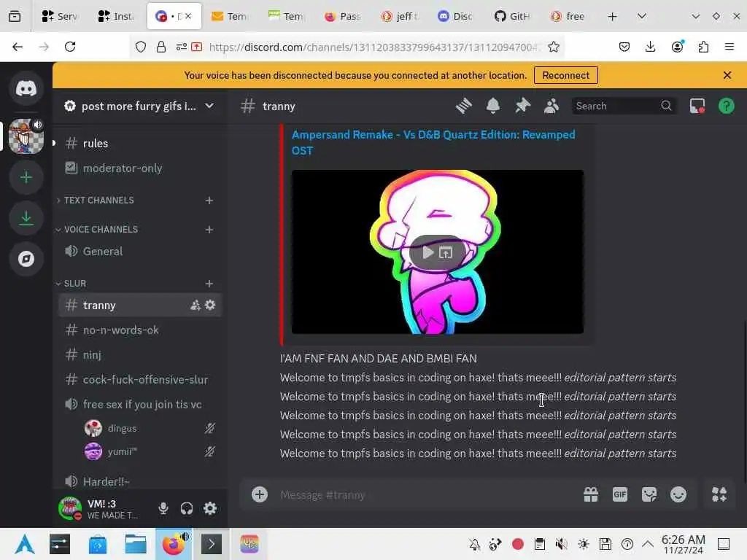
Task: Click the Search field in channel header
Action: click(623, 106)
